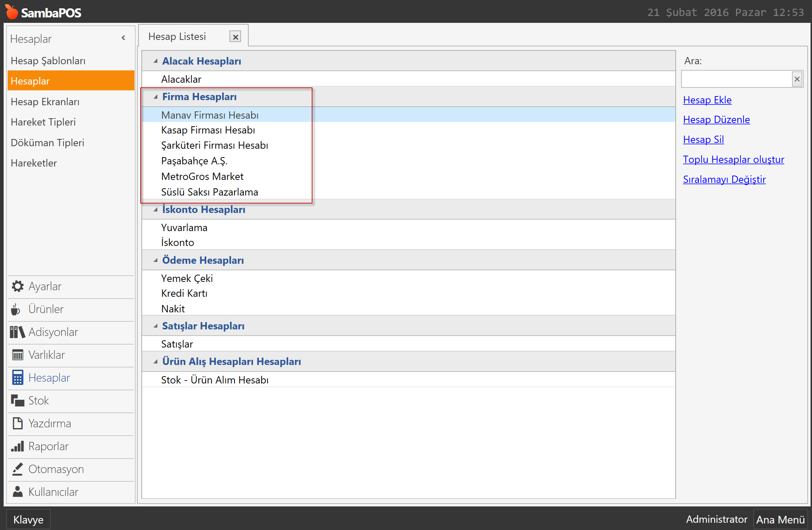Screen dimensions: 812x530
Task: Collapse the Satışlar Hesapları group
Action: pyautogui.click(x=156, y=326)
